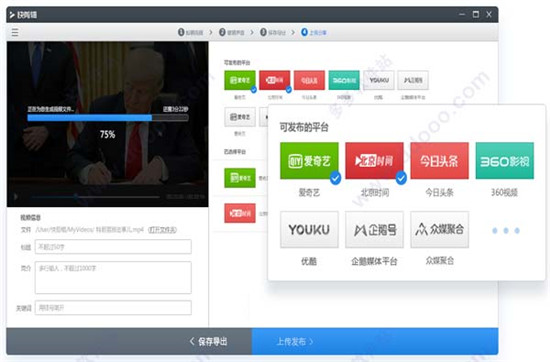Image resolution: width=550 pixels, height=362 pixels.
Task: Go to step 3 in the wizard breadcrumb
Action: (x=273, y=32)
